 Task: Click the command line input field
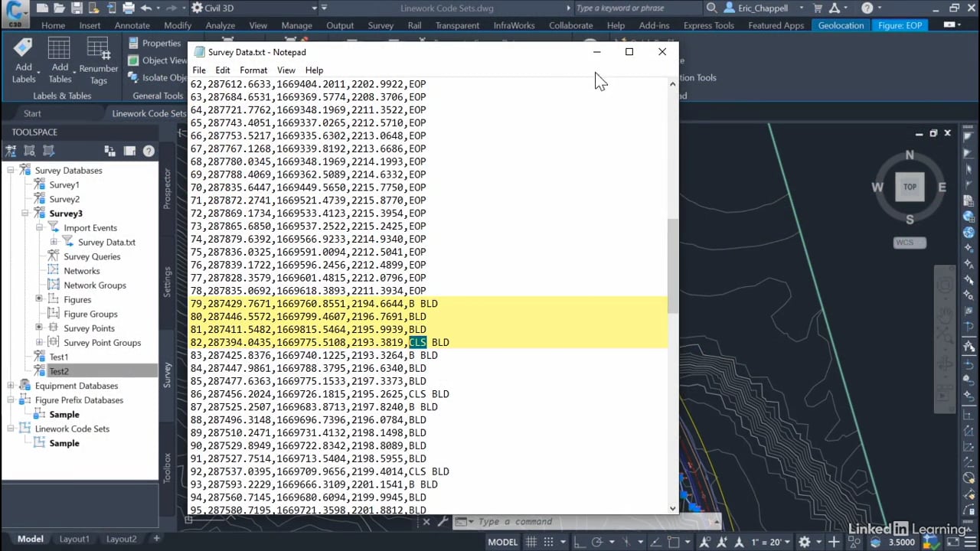(x=582, y=522)
